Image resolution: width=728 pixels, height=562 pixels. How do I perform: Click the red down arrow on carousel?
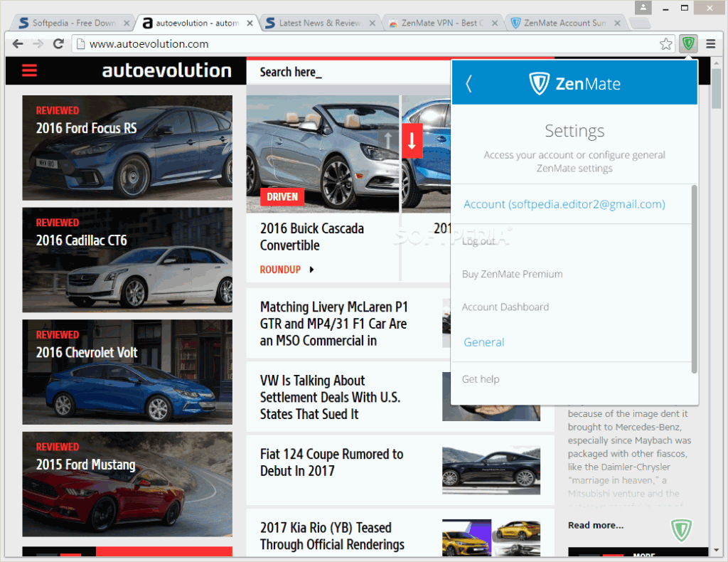[x=412, y=141]
